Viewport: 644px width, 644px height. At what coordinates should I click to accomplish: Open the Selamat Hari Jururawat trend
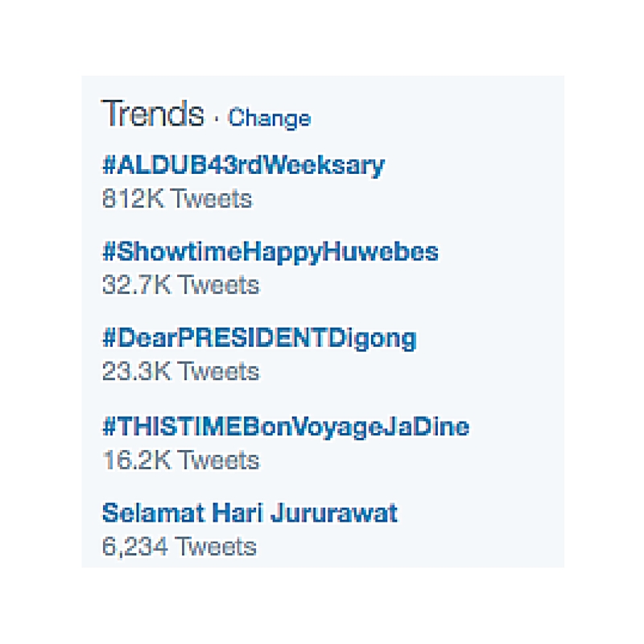[250, 513]
